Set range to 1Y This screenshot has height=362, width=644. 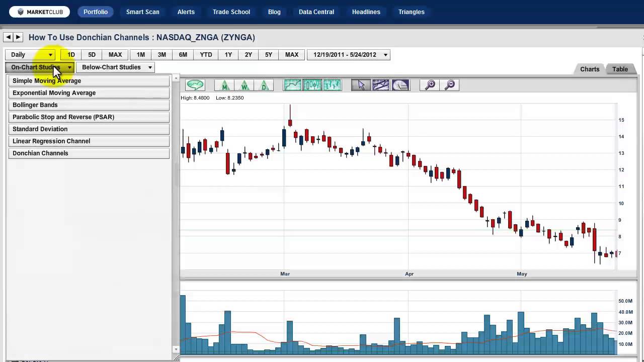point(228,54)
